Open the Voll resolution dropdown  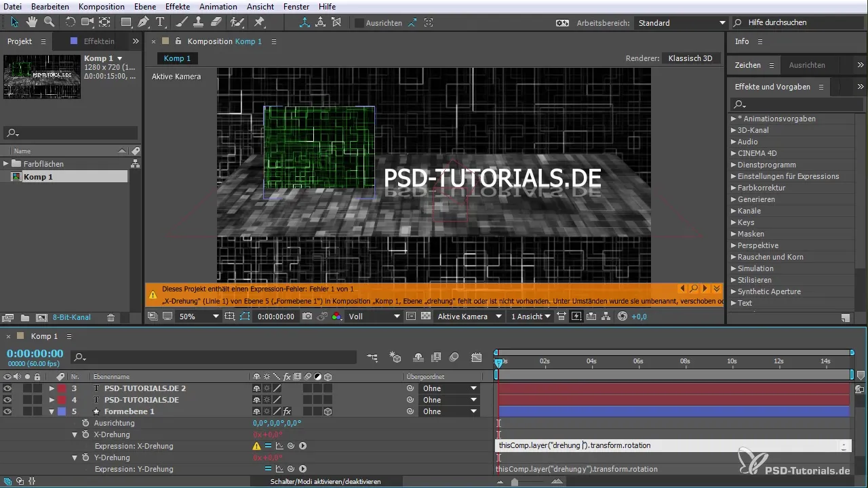[x=374, y=317]
